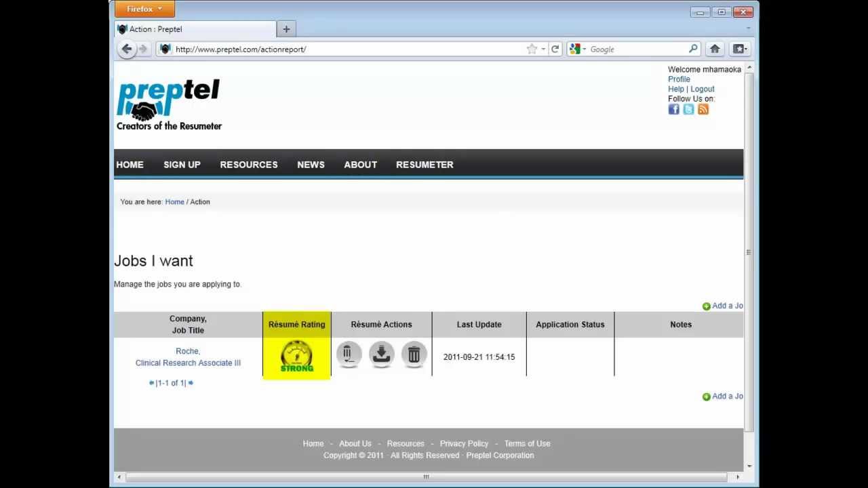Open the RESOURCES navigation item
Image resolution: width=868 pixels, height=488 pixels.
pyautogui.click(x=249, y=165)
